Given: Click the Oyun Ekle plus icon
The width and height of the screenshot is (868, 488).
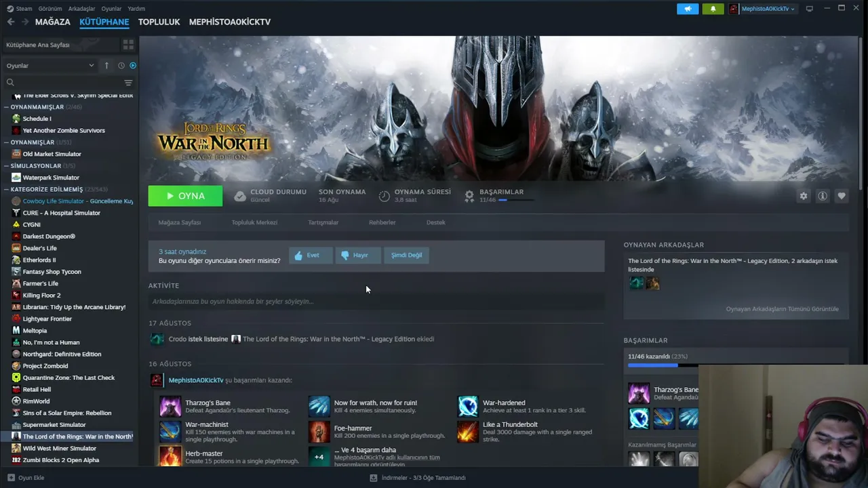Looking at the screenshot, I should 10,478.
